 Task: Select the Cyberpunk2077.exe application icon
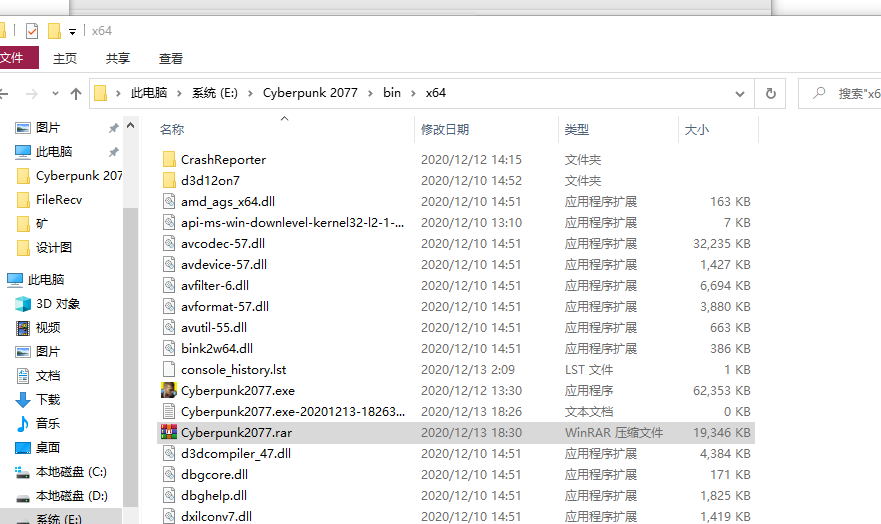click(x=169, y=390)
